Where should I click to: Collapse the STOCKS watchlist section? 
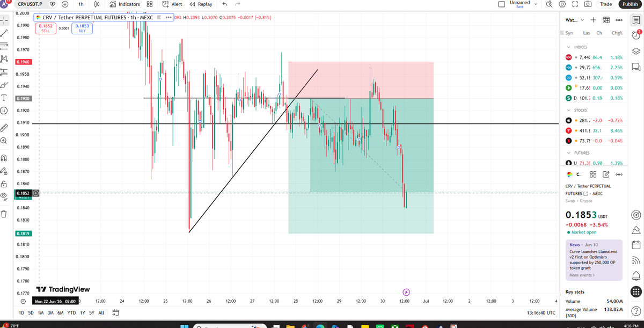[x=568, y=110]
